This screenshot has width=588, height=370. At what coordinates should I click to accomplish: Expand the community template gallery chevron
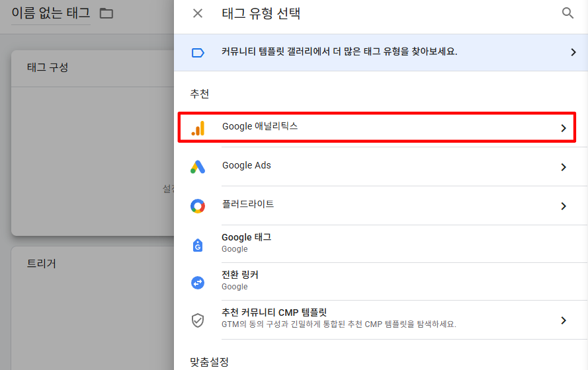pos(573,52)
